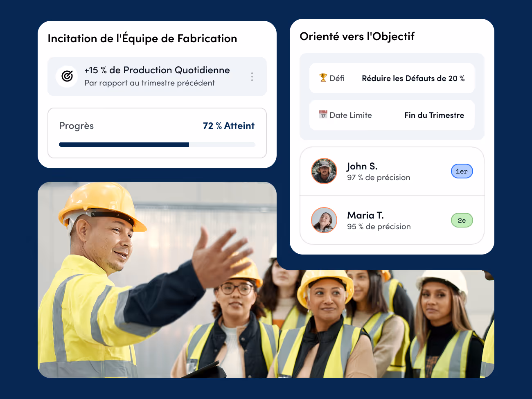This screenshot has height=399, width=532.
Task: Click the 2e rank badge
Action: [x=462, y=220]
